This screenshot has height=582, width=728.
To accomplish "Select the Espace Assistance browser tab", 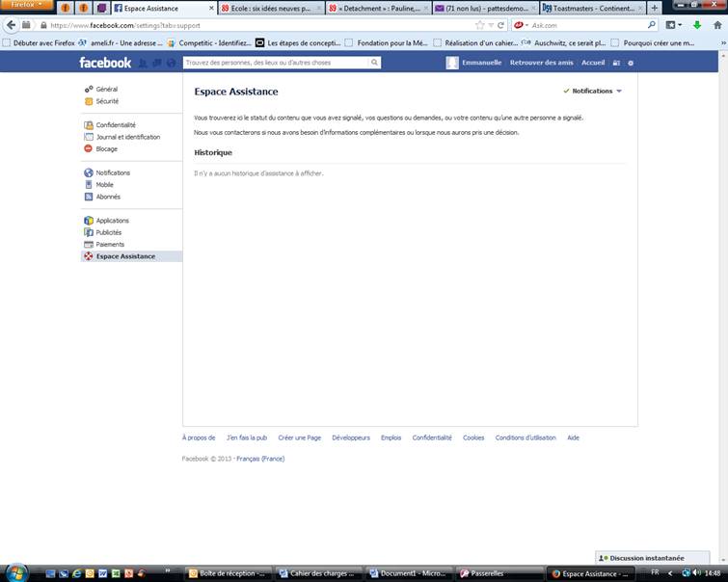I will coord(163,9).
